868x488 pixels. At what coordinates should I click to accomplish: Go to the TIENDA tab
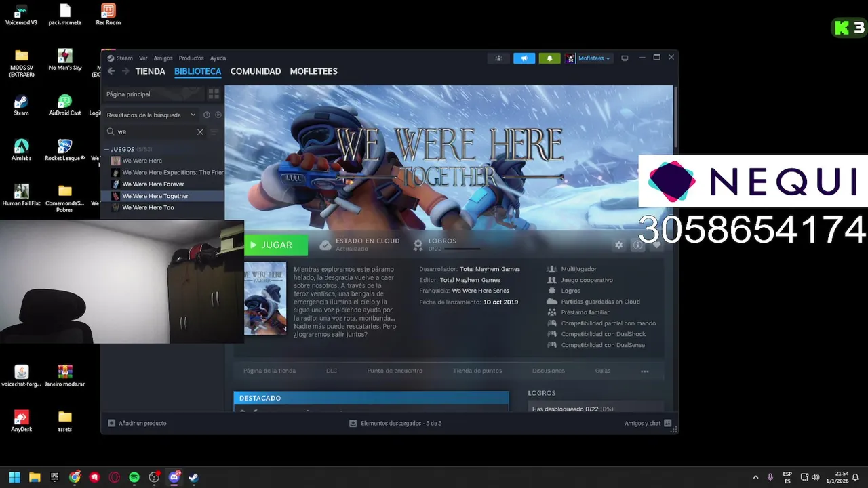tap(150, 71)
